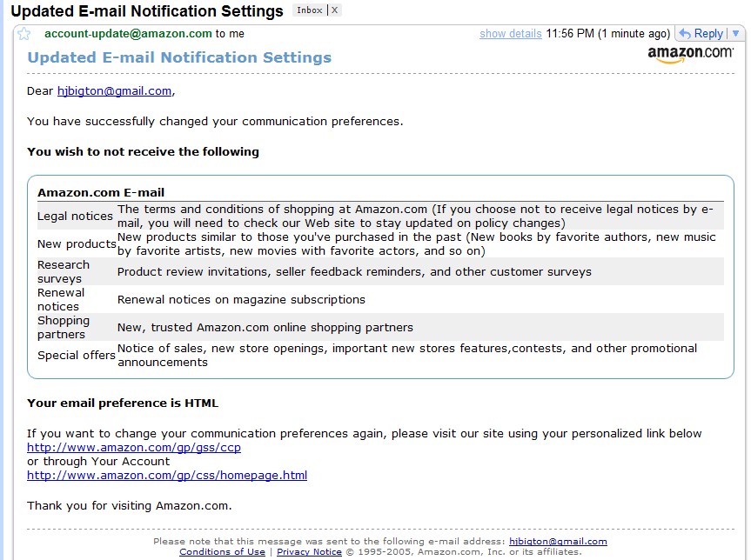751x560 pixels.
Task: Click 'Your email preference is HTML' text
Action: (x=123, y=403)
